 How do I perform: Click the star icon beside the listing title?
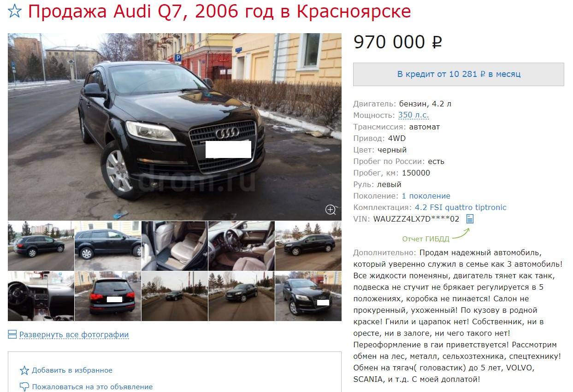[15, 11]
